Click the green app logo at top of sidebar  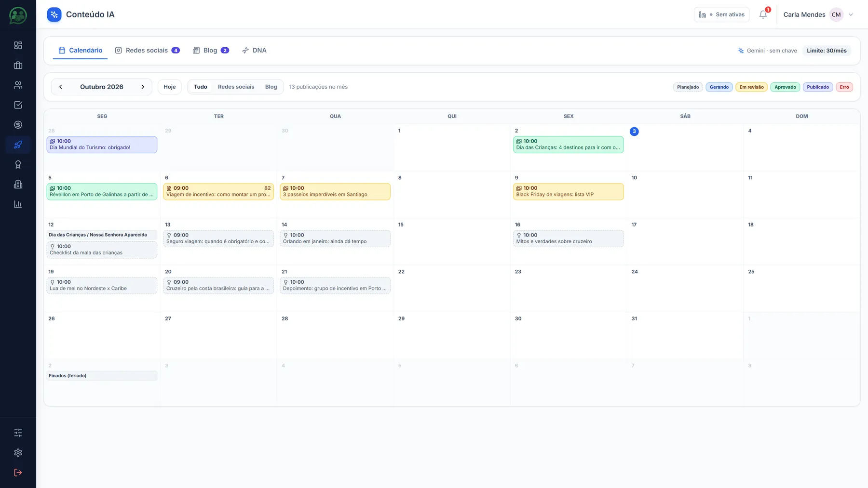click(x=18, y=15)
